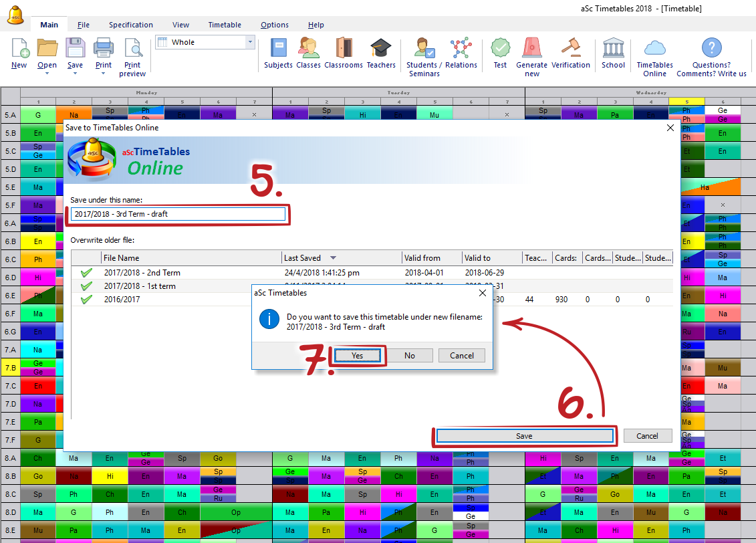Expand the Whole view dropdown
756x543 pixels.
pyautogui.click(x=251, y=42)
